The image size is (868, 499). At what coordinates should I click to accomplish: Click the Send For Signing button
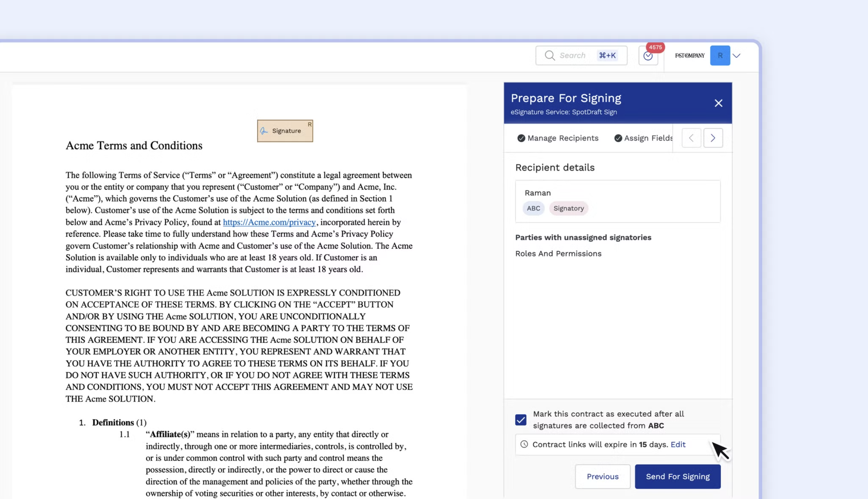pos(677,477)
